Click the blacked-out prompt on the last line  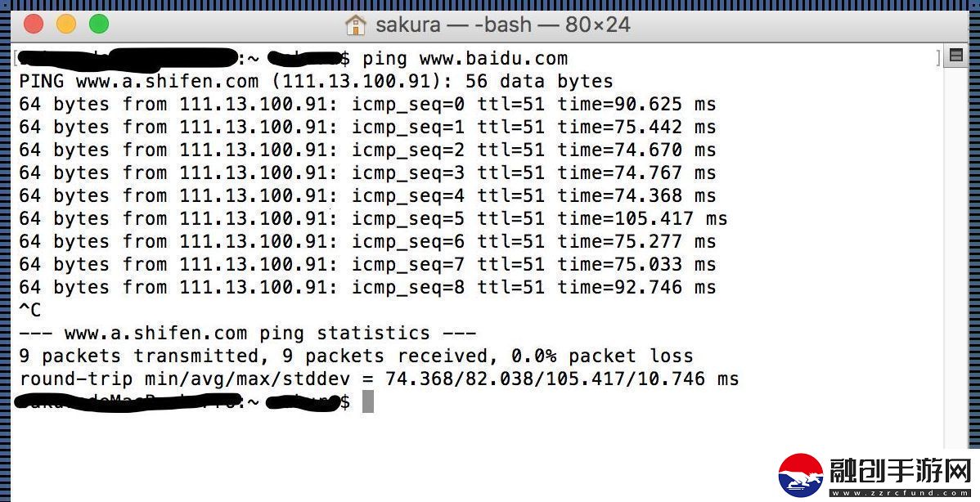[182, 401]
